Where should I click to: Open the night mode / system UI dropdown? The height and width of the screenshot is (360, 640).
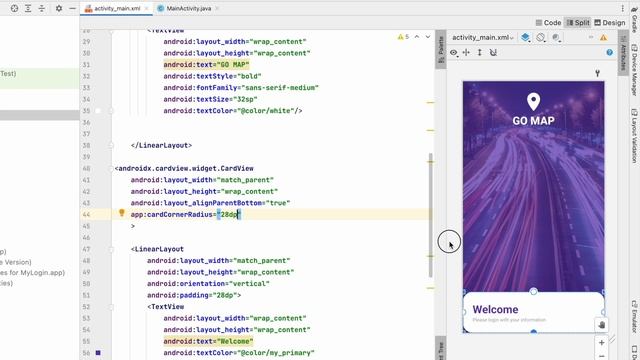click(556, 38)
